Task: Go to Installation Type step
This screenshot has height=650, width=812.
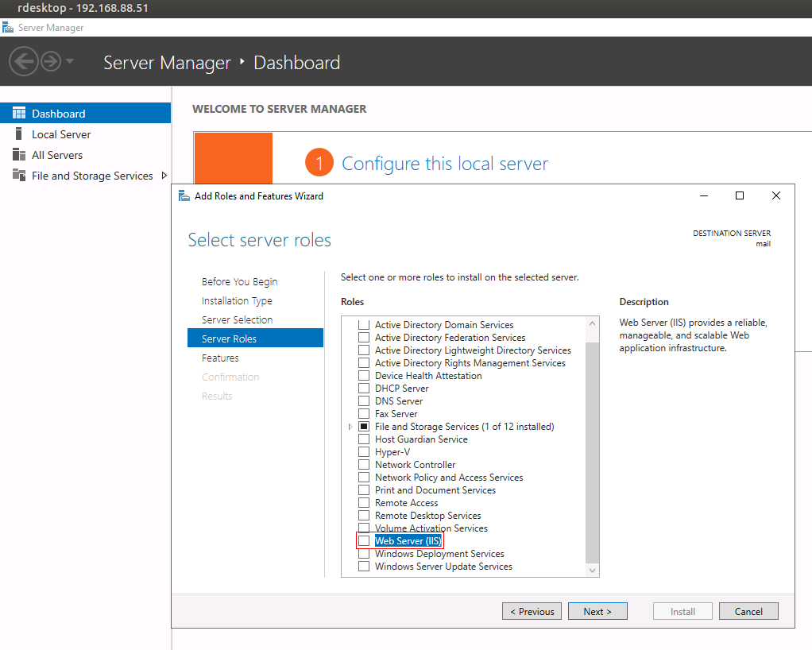Action: [x=237, y=301]
